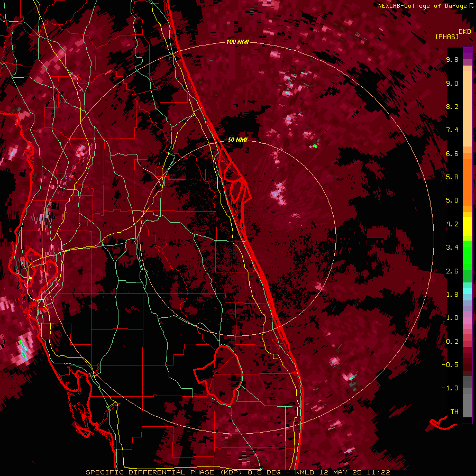476x476 pixels.
Task: Click the 6.6 value on color scale
Action: 452,154
